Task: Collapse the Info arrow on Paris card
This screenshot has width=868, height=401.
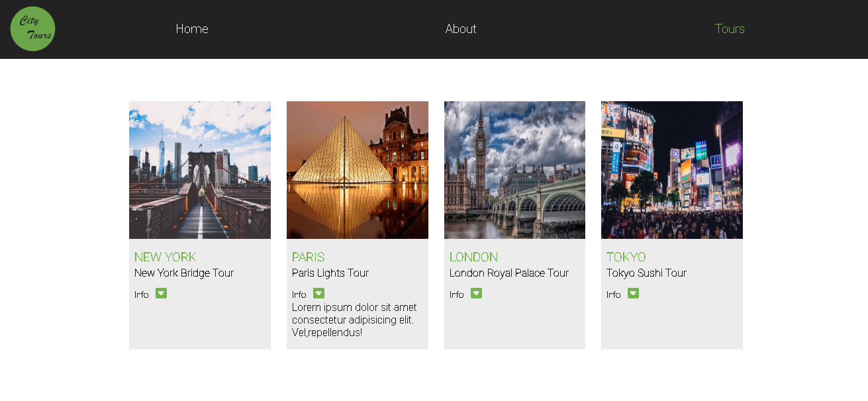Action: click(x=318, y=293)
